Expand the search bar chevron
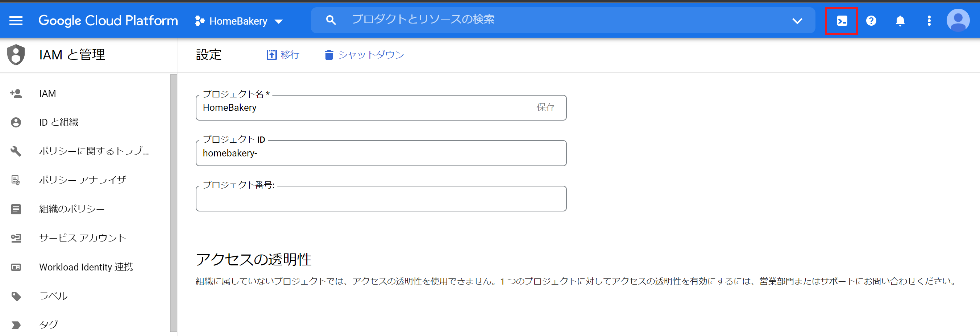 click(x=797, y=21)
